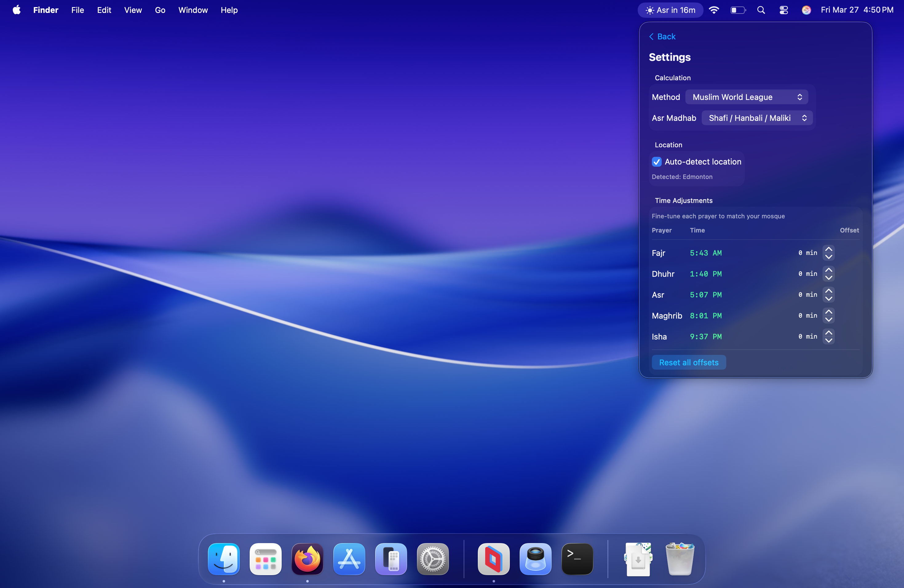Open Finder from the Dock
The width and height of the screenshot is (904, 588).
point(224,559)
